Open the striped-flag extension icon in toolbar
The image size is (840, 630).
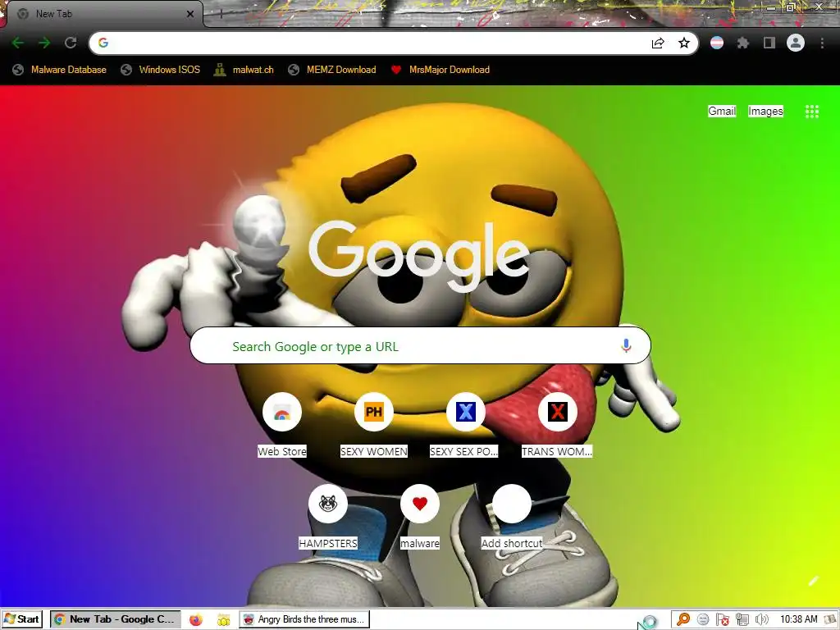click(x=717, y=43)
